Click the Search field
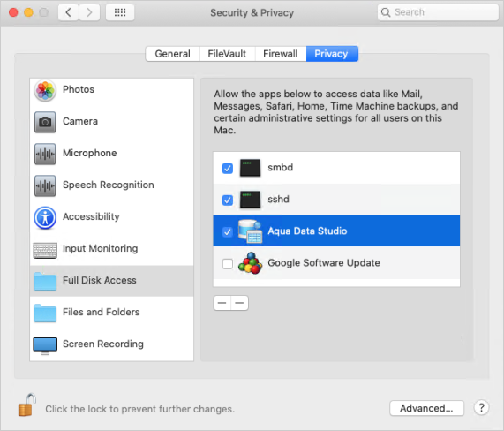This screenshot has height=431, width=504. click(x=438, y=12)
